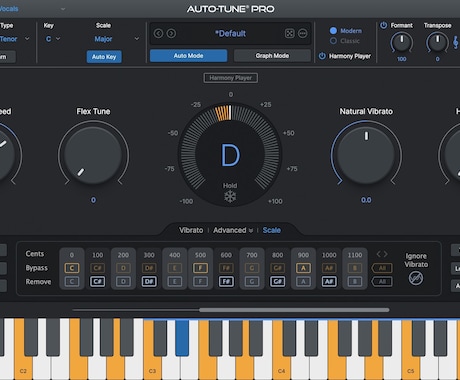Viewport: 460px width, 380px height.
Task: Toggle Formant power icon
Action: tap(384, 25)
